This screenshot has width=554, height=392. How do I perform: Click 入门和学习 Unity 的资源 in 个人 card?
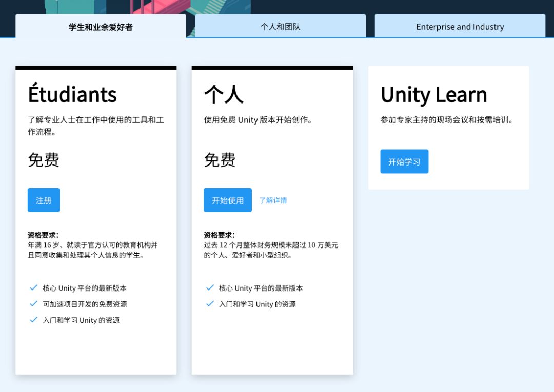258,304
